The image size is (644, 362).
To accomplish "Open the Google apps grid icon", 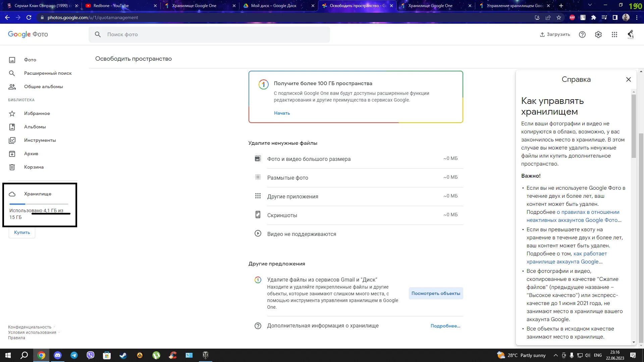I will click(614, 35).
